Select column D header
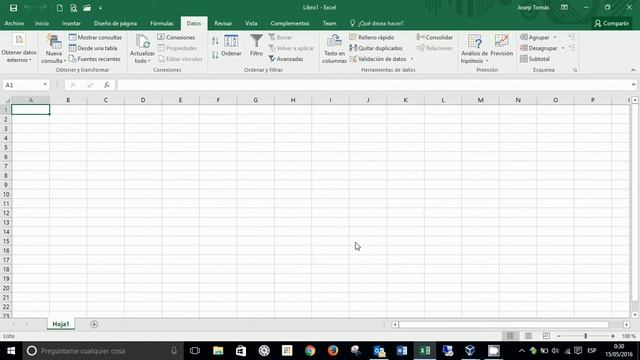The width and height of the screenshot is (640, 360). (143, 100)
